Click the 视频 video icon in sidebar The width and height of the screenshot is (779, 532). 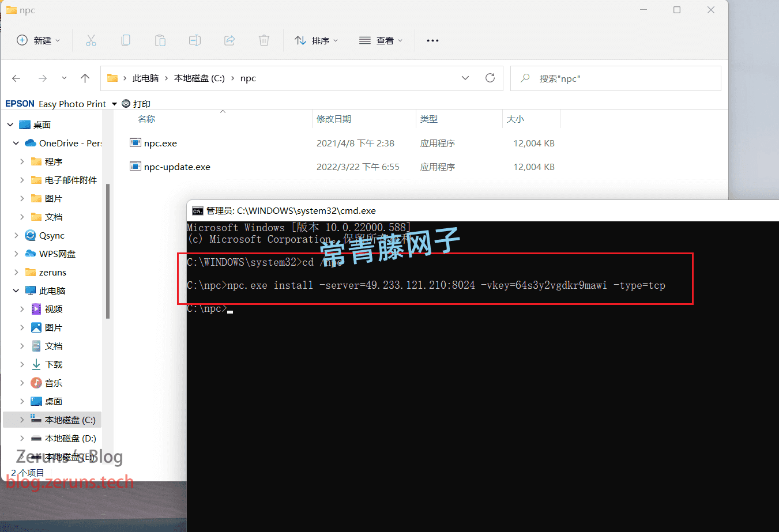pos(36,309)
